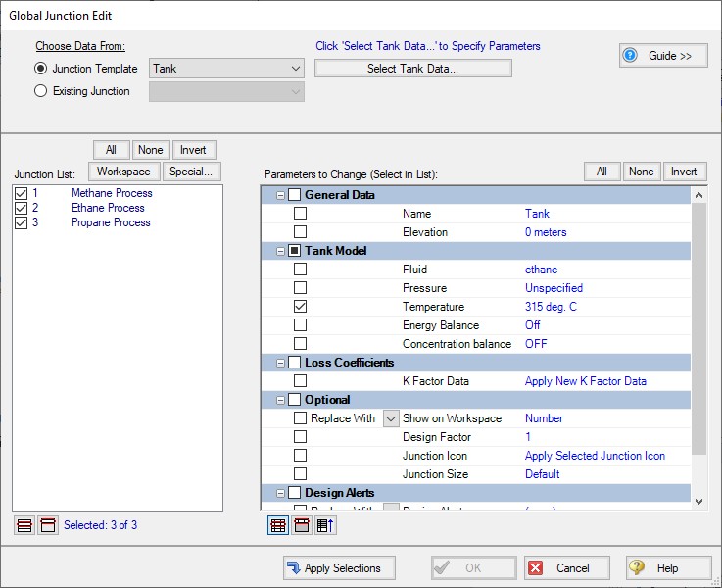Click the select-all rows icon under Junction List
Image resolution: width=722 pixels, height=588 pixels.
click(x=24, y=525)
